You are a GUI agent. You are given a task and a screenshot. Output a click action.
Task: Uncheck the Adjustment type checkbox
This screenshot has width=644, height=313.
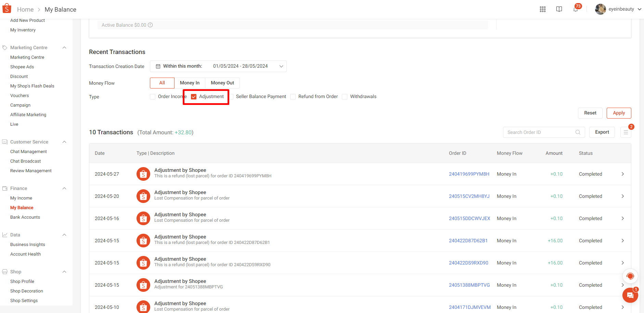[x=194, y=97]
